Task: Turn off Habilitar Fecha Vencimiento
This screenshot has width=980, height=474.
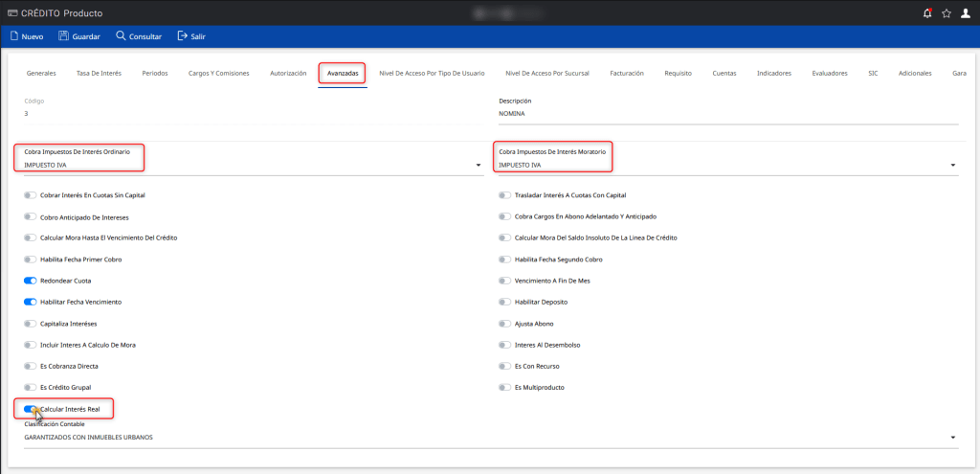Action: click(32, 302)
